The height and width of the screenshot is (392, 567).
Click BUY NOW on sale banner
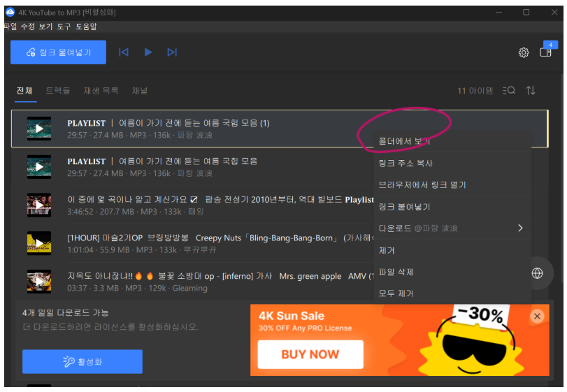tap(310, 354)
